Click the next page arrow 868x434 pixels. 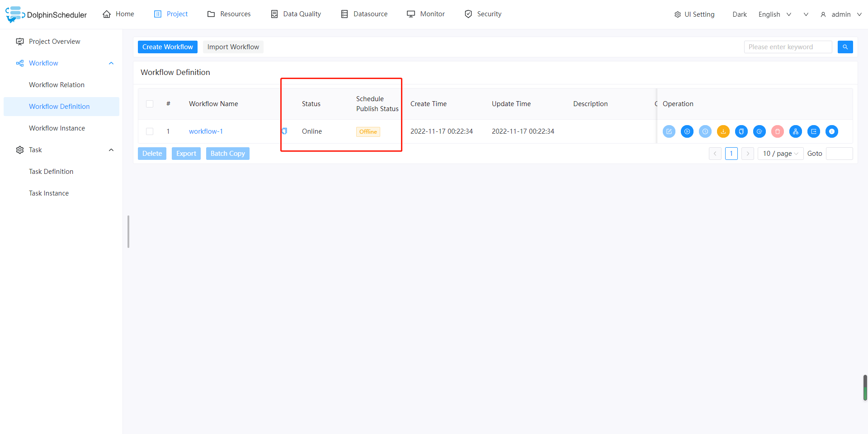tap(748, 154)
